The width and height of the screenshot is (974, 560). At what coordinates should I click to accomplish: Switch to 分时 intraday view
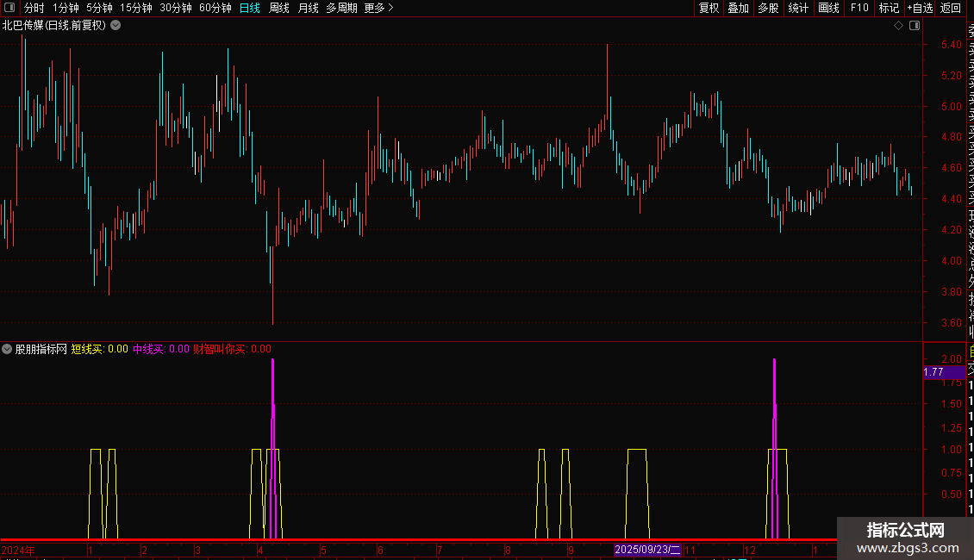pyautogui.click(x=34, y=8)
